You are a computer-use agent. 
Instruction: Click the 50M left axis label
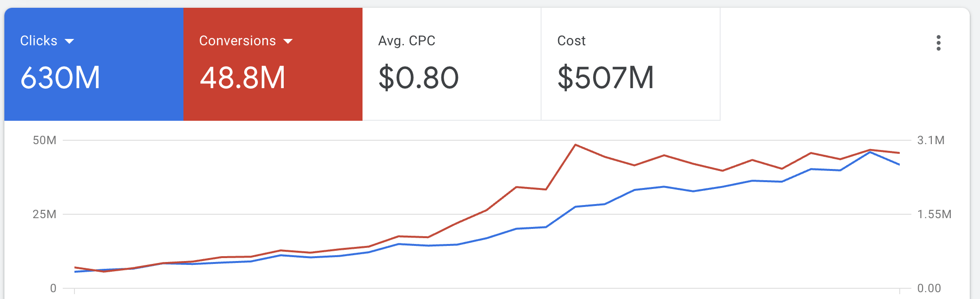coord(44,140)
